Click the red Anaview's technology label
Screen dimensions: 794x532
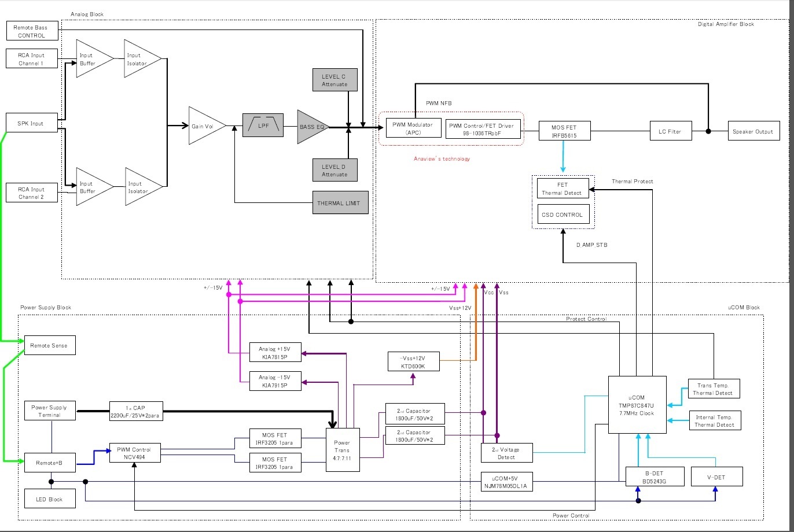coord(442,158)
